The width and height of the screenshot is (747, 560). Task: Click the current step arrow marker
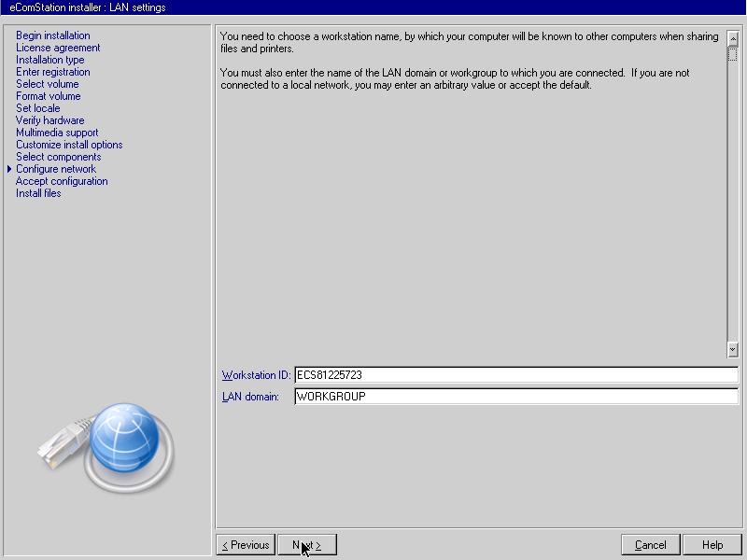(x=9, y=169)
